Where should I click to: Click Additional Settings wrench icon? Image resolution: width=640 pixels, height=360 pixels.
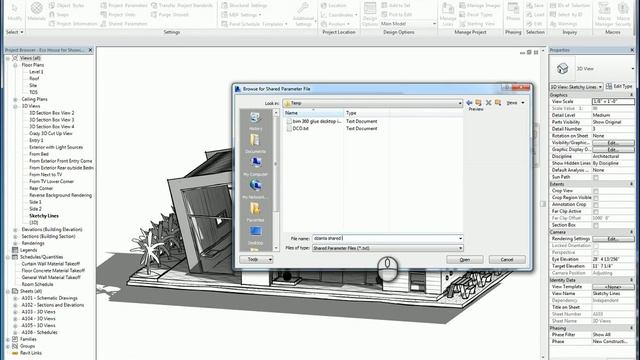(303, 13)
